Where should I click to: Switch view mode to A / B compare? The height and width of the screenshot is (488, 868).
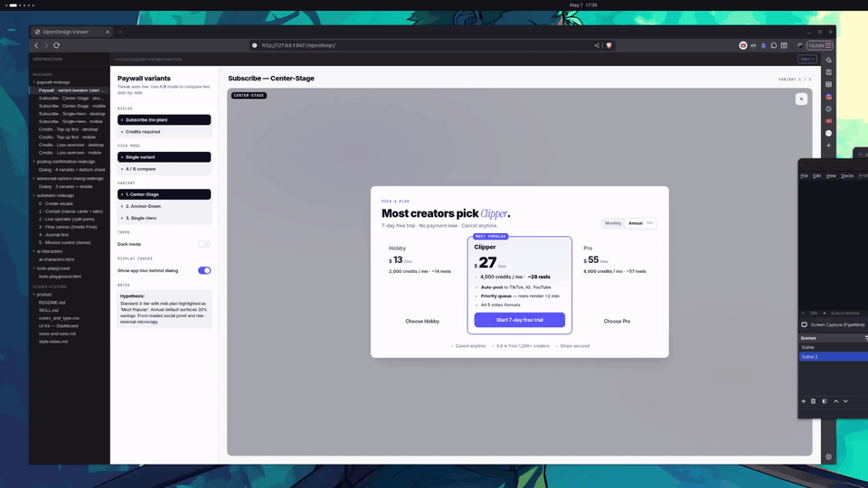pyautogui.click(x=165, y=169)
